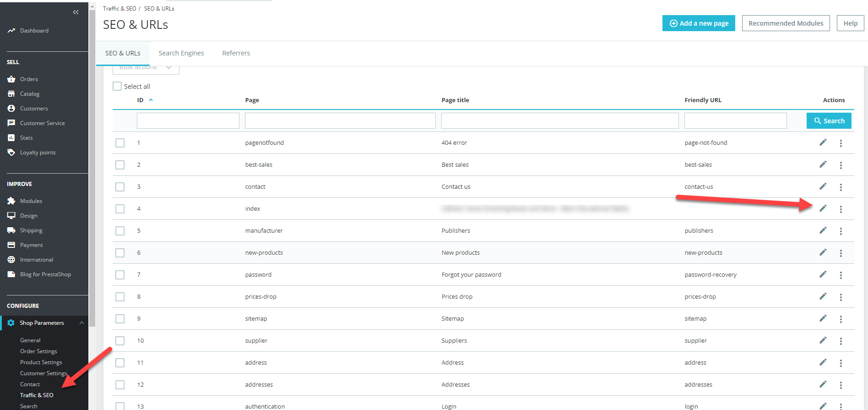Viewport: 868px width, 410px height.
Task: Check the pagenotfound row checkbox
Action: point(120,143)
